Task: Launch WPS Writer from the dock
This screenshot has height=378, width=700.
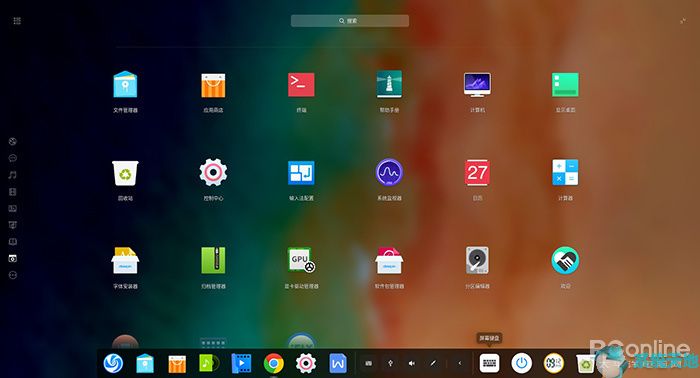Action: (x=338, y=363)
